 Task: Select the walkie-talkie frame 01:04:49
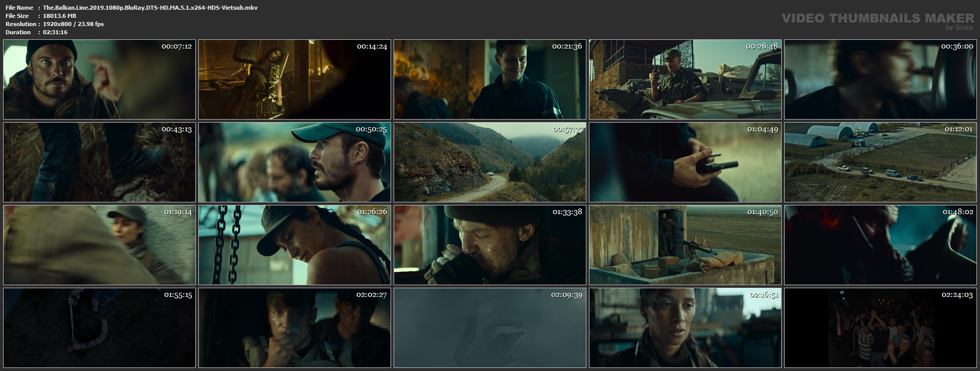click(685, 163)
